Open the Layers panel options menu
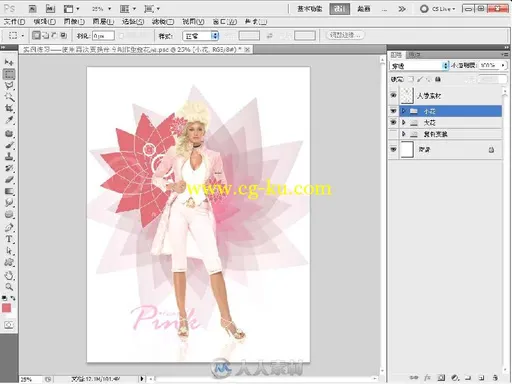Viewport: 512px width, 384px height. point(504,54)
